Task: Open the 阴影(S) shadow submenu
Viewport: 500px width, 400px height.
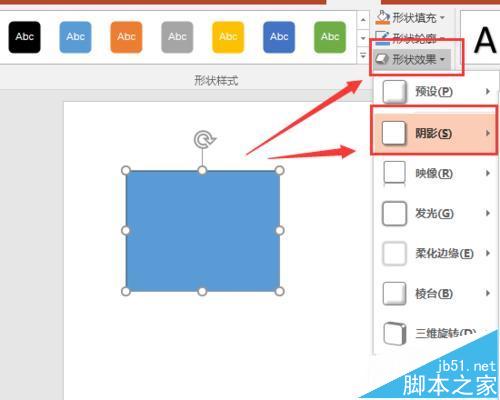Action: (434, 133)
